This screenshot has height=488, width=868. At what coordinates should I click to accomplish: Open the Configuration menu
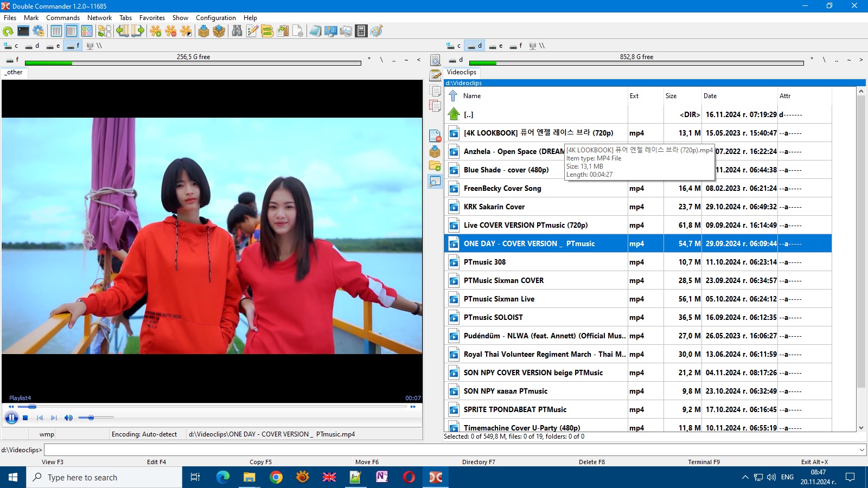pyautogui.click(x=215, y=18)
